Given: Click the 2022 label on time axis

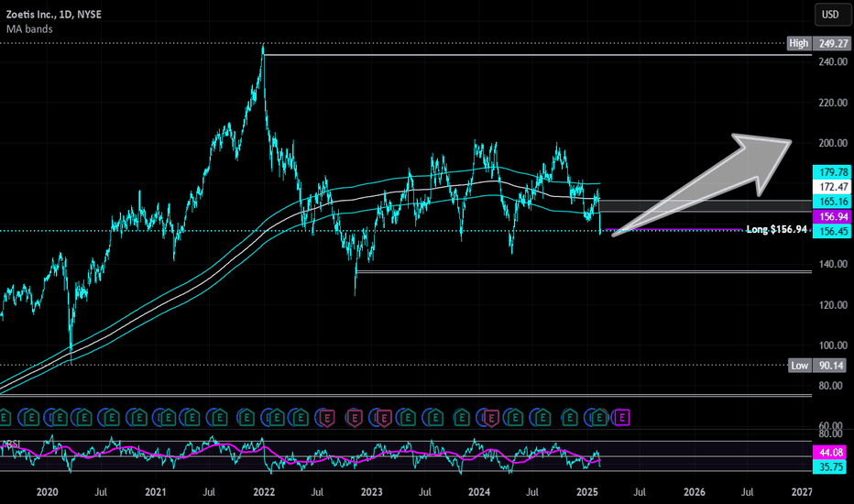Looking at the screenshot, I should (264, 492).
